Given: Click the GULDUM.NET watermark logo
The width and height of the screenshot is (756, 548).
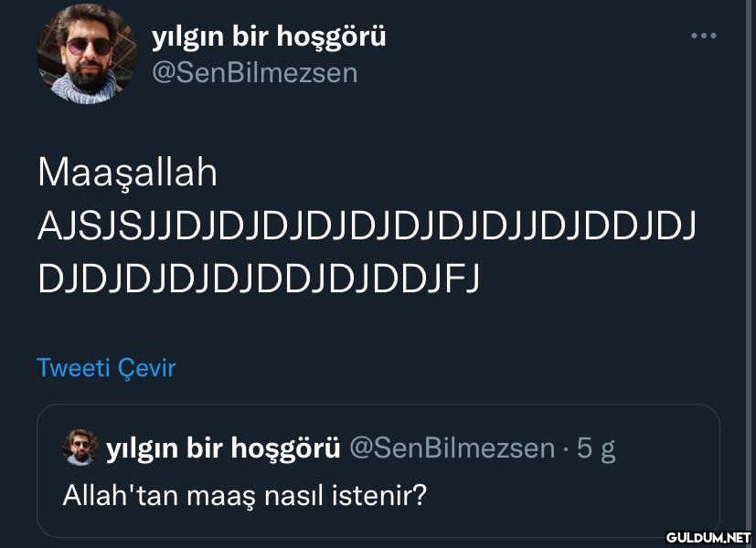Looking at the screenshot, I should [708, 537].
